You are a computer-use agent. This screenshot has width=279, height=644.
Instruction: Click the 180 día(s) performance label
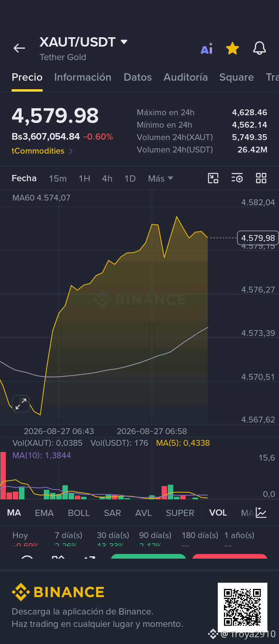click(x=200, y=535)
